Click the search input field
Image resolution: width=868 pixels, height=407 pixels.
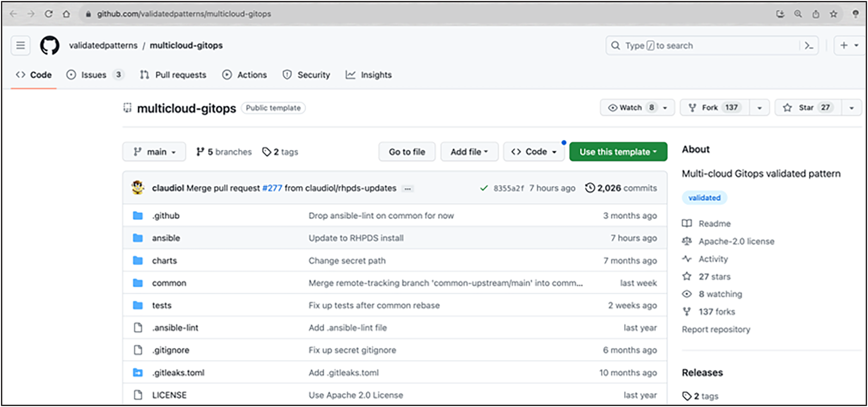tap(712, 45)
